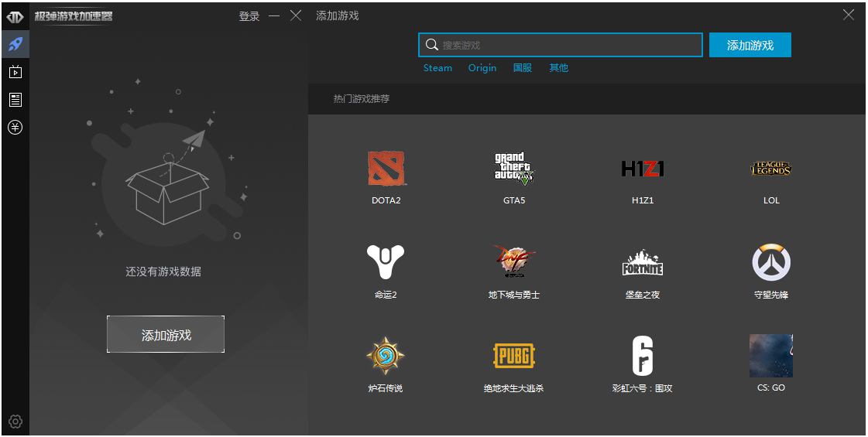
Task: Click the 还没有游戏数据 message
Action: point(163,271)
